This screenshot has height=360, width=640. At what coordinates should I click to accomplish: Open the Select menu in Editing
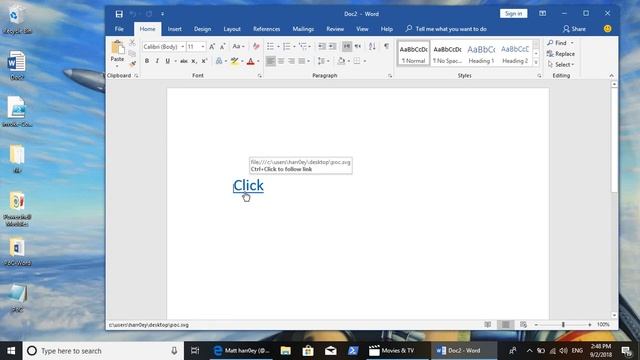(x=561, y=64)
